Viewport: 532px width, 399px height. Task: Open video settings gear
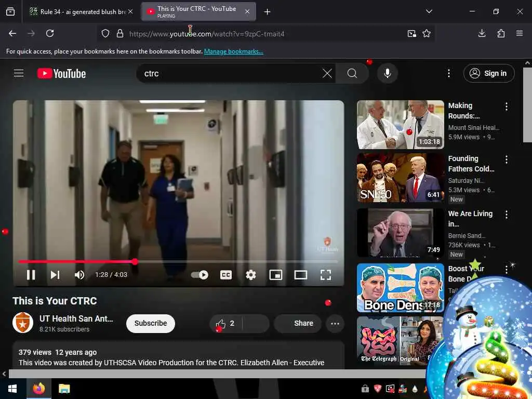251,275
